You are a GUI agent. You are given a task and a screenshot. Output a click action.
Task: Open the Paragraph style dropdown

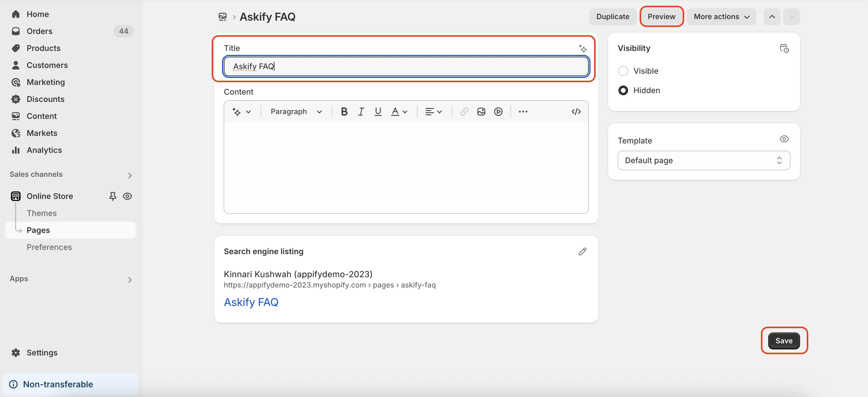tap(296, 112)
